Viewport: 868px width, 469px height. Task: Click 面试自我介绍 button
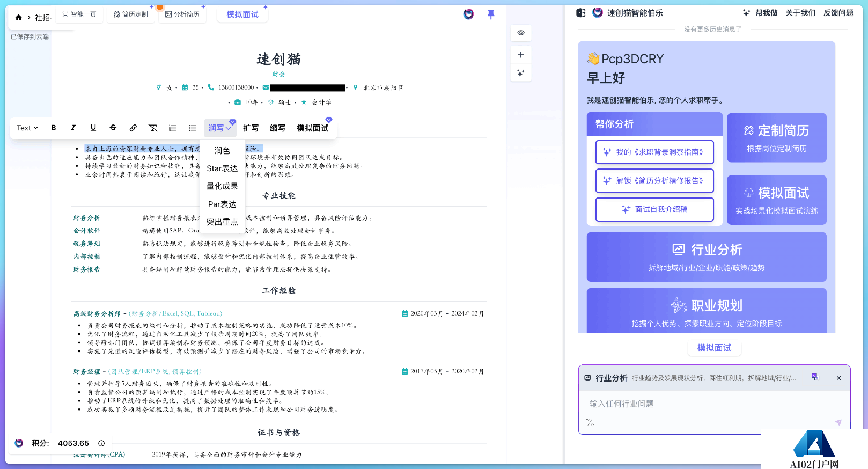pos(654,209)
